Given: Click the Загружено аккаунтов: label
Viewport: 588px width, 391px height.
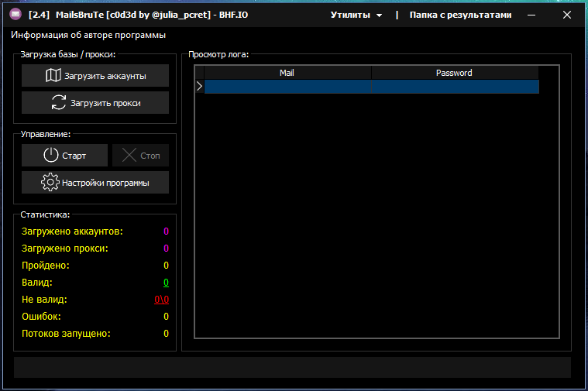Looking at the screenshot, I should tap(72, 232).
